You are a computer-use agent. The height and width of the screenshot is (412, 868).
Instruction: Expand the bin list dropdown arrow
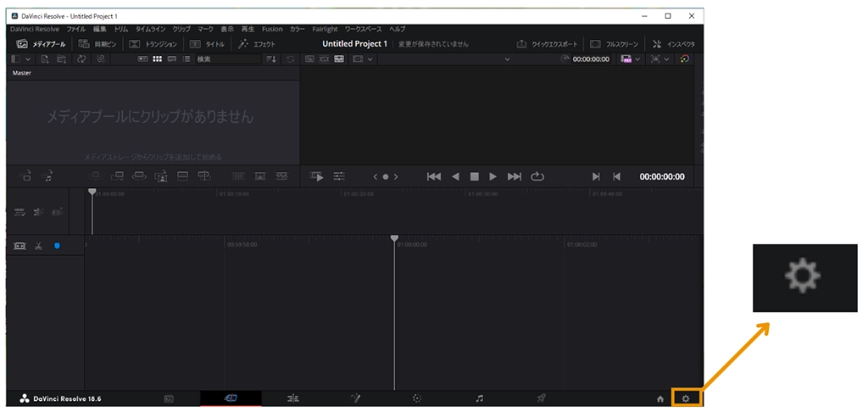pos(28,58)
